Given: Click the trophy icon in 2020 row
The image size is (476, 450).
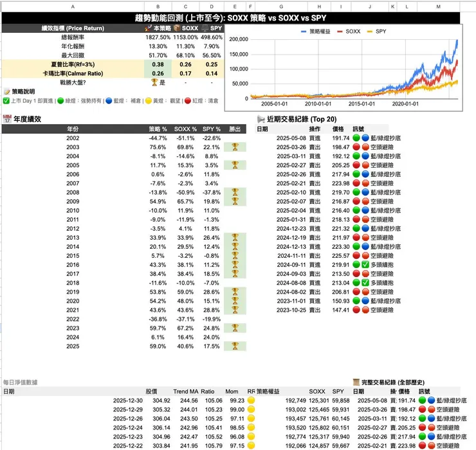Looking at the screenshot, I should pyautogui.click(x=235, y=301).
